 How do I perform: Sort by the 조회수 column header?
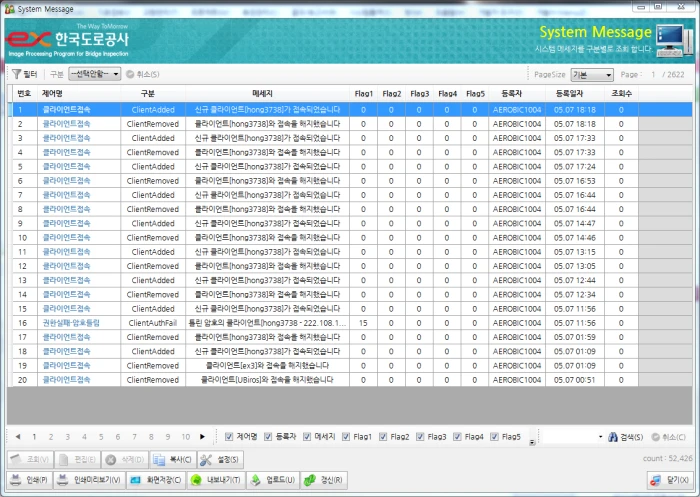(621, 93)
